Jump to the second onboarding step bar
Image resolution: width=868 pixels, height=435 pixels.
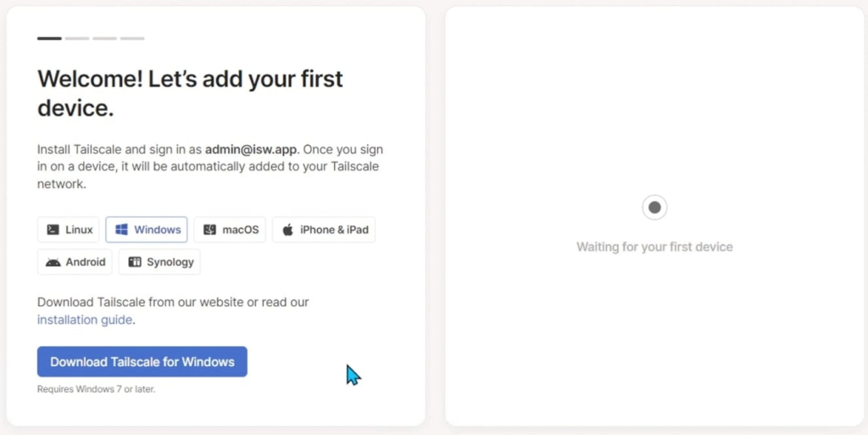77,38
